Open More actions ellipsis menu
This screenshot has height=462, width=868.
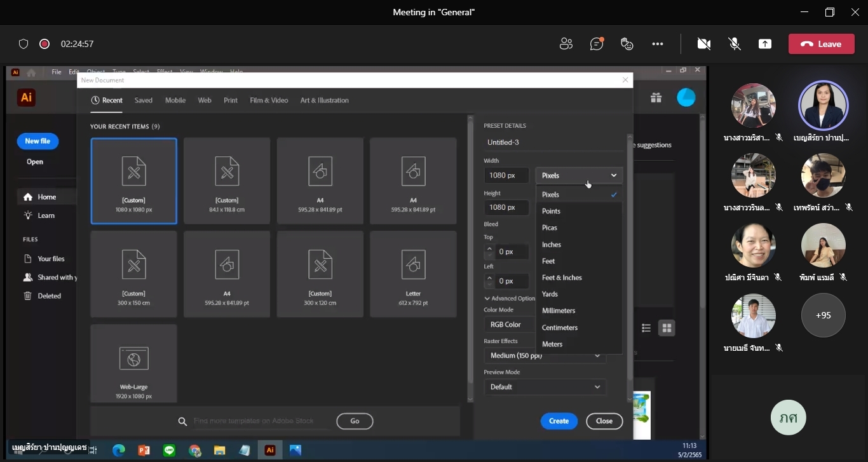point(658,44)
